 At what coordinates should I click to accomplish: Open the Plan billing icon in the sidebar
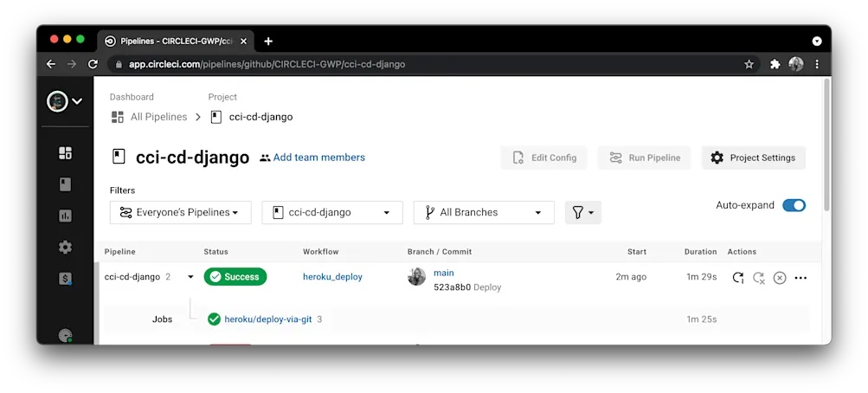pyautogui.click(x=65, y=279)
